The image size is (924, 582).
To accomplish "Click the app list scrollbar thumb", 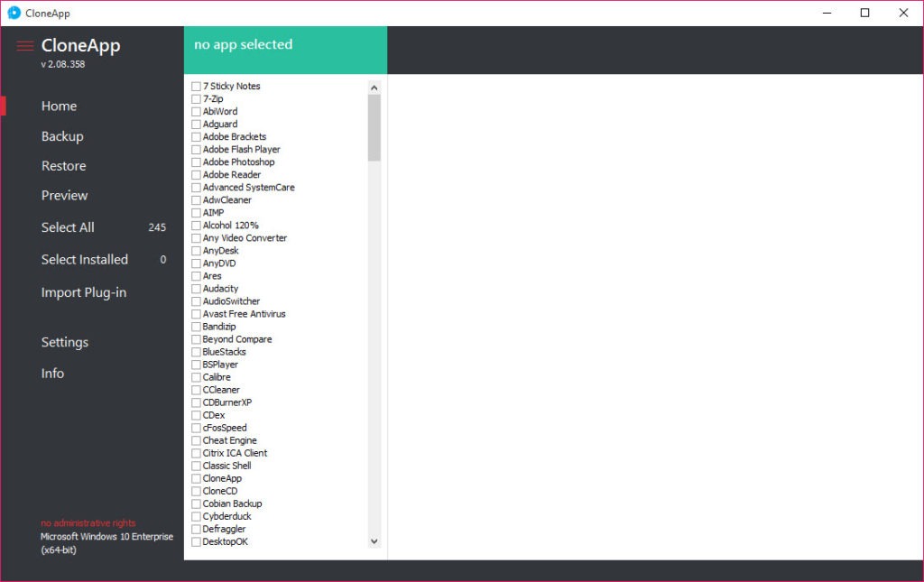I will pos(374,128).
